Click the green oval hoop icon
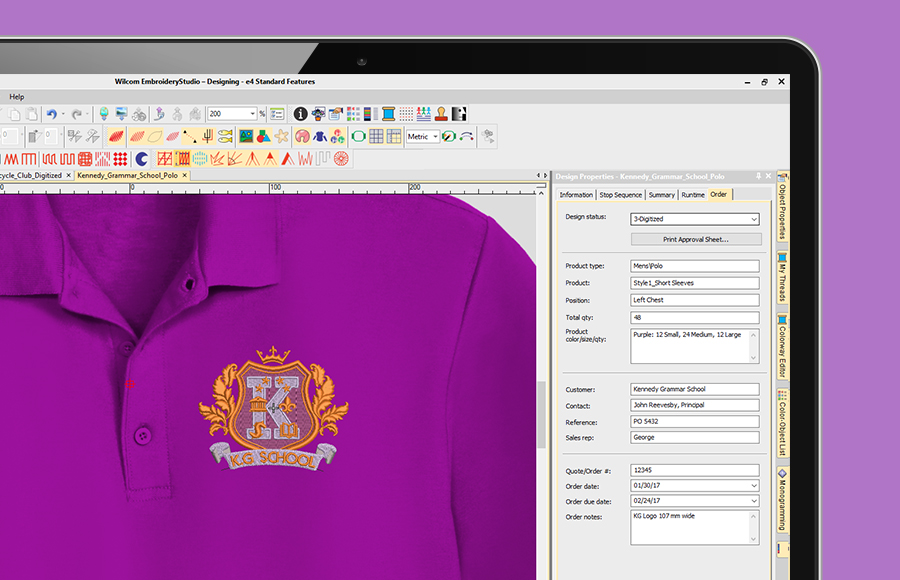 (x=357, y=135)
